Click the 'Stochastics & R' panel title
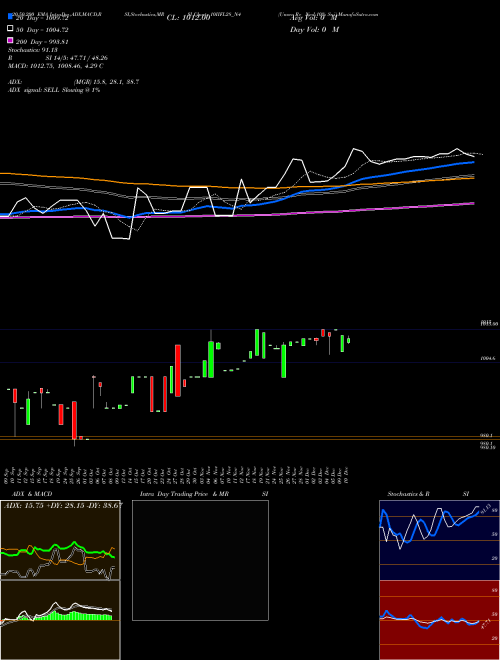Screen dimensions: 500x660 coord(408,494)
